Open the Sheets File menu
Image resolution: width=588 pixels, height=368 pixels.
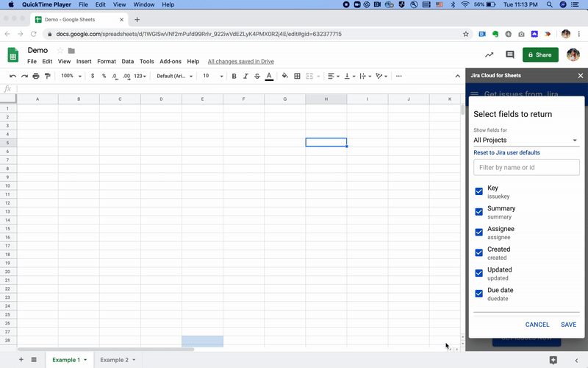[x=32, y=61]
